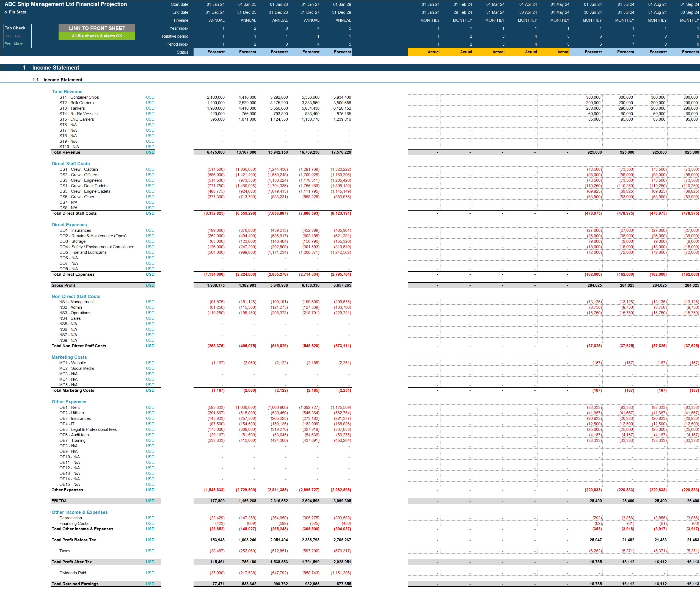
Task: Select the 'o_Fin Stats' sheet label
Action: pos(15,12)
